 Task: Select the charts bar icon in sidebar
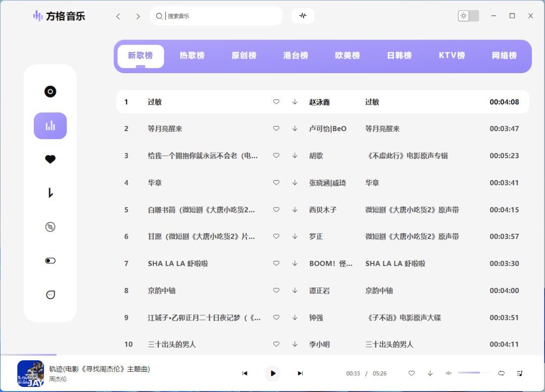[50, 126]
